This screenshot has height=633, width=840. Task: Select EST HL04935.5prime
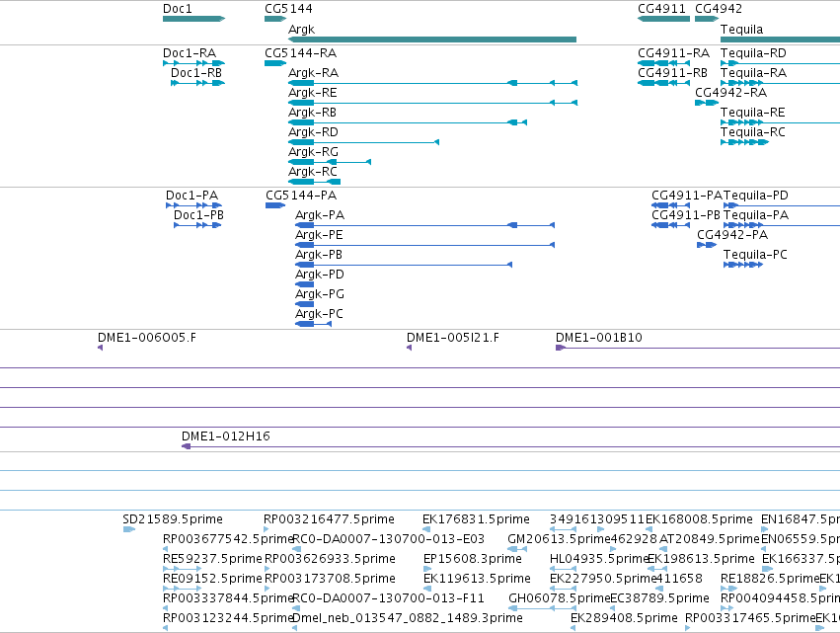pos(599,559)
